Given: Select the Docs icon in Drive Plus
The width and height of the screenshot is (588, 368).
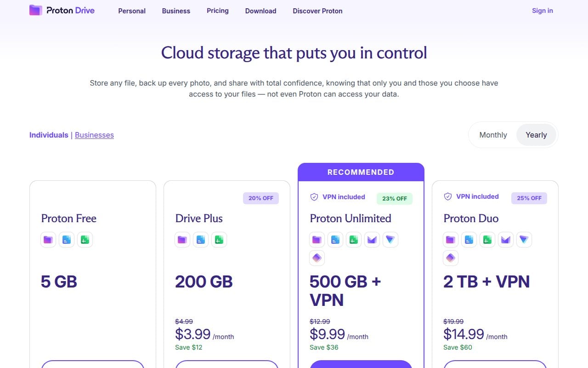Looking at the screenshot, I should [x=201, y=240].
